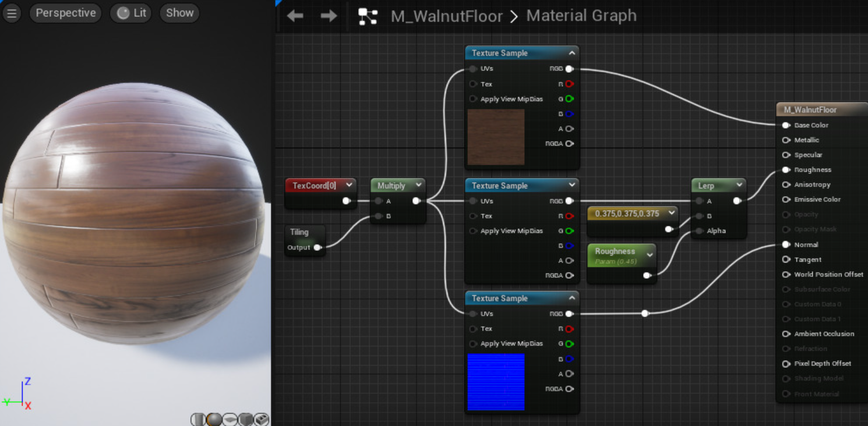868x426 pixels.
Task: Select the reroute node on the Normal wire
Action: point(645,314)
